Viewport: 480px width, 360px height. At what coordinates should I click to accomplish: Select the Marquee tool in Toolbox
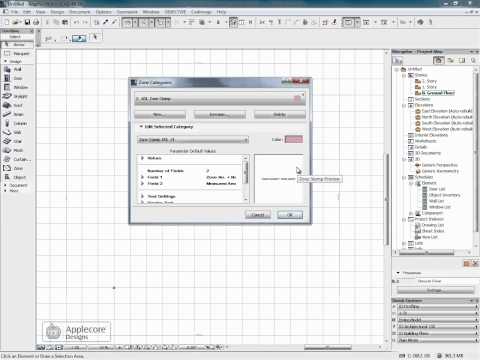click(17, 53)
